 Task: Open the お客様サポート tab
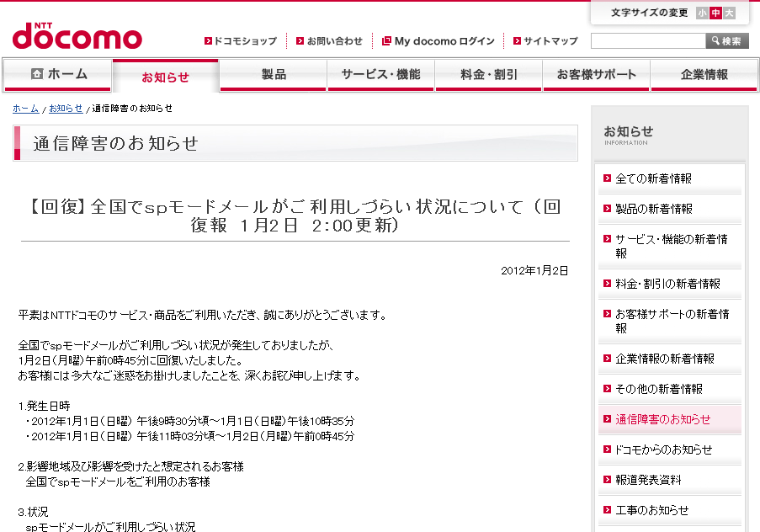596,75
